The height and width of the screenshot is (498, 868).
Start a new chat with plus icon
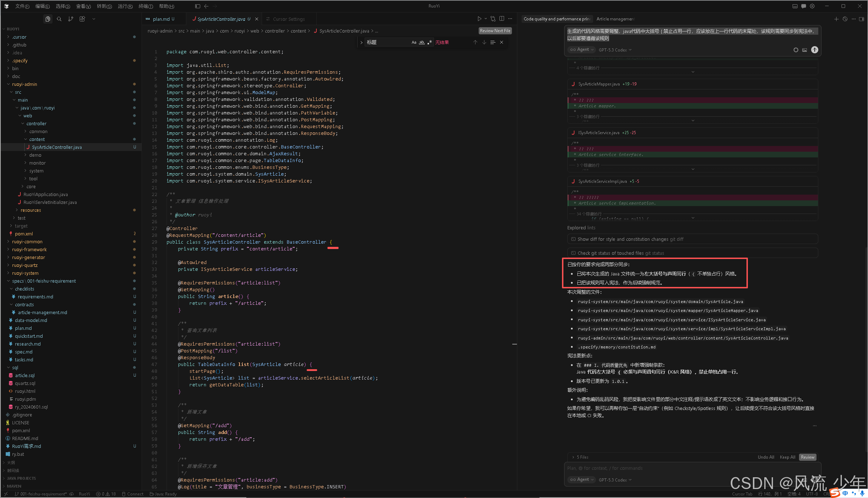836,19
